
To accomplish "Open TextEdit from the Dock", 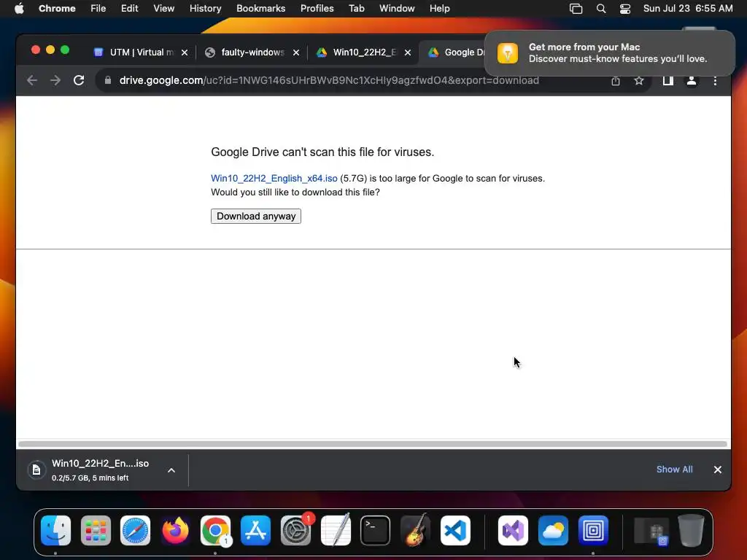I will pyautogui.click(x=336, y=529).
